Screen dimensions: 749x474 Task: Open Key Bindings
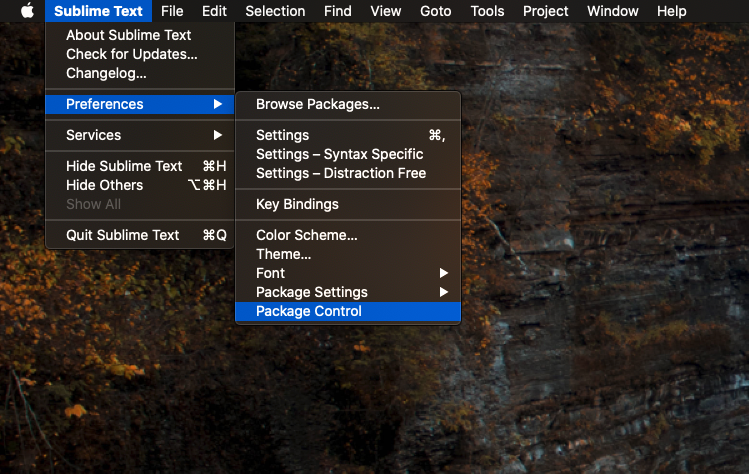tap(297, 204)
